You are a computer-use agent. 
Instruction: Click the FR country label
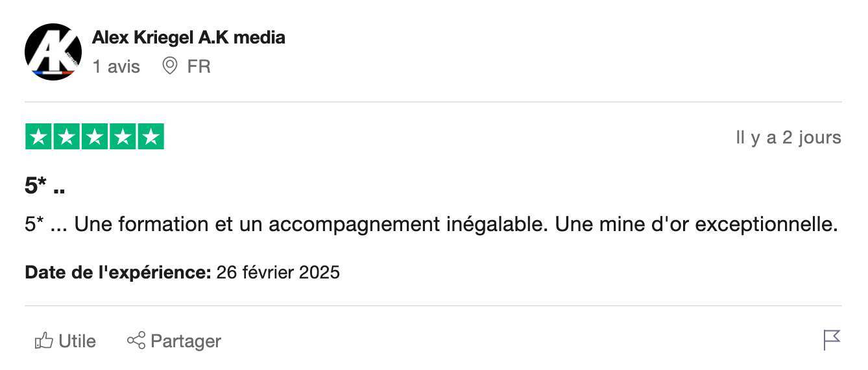point(199,66)
